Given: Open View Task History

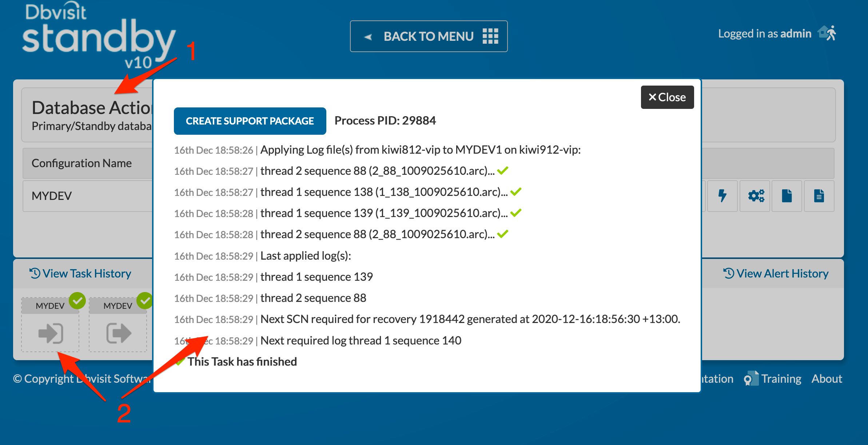Looking at the screenshot, I should point(80,273).
